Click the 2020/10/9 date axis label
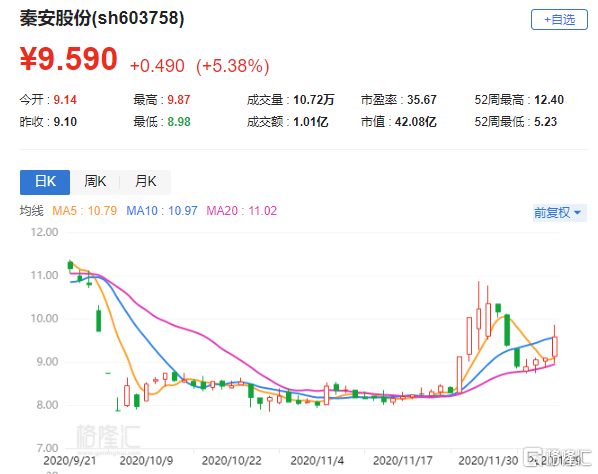The image size is (598, 474). point(146,461)
